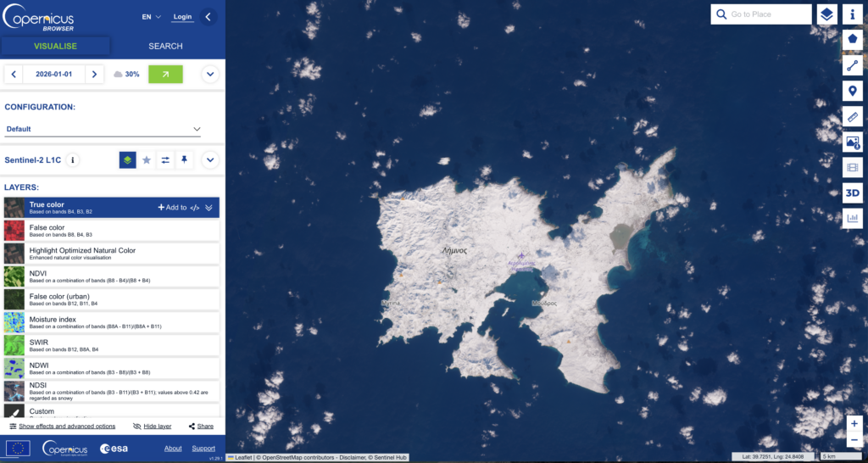Adjust the 30% cloud coverage control
This screenshot has width=868, height=463.
[x=126, y=75]
